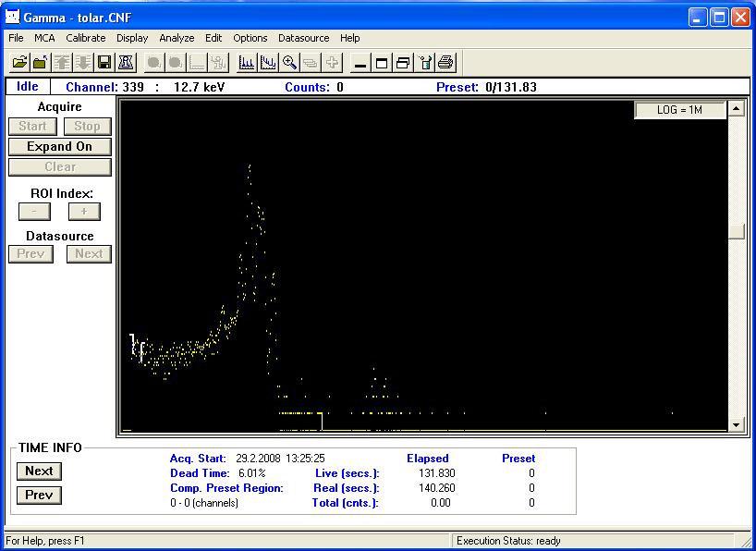
Task: Click the grayed-out compare spectra icon
Action: point(311,63)
